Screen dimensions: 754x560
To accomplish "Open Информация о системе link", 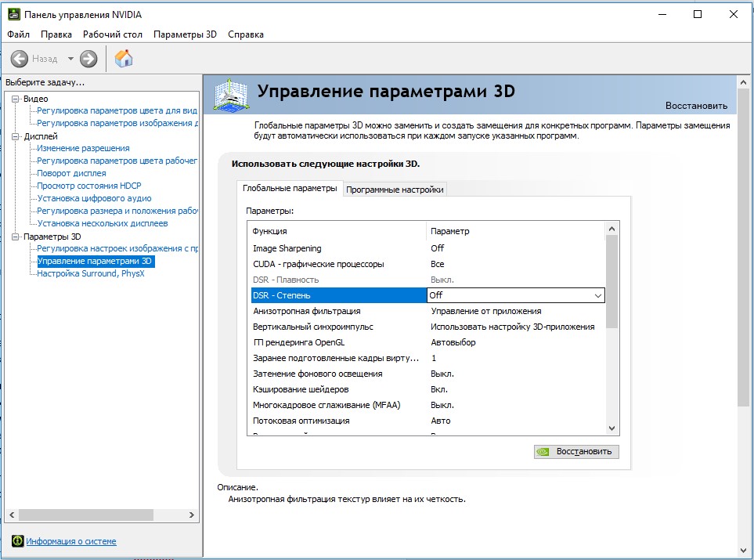I will (x=71, y=541).
